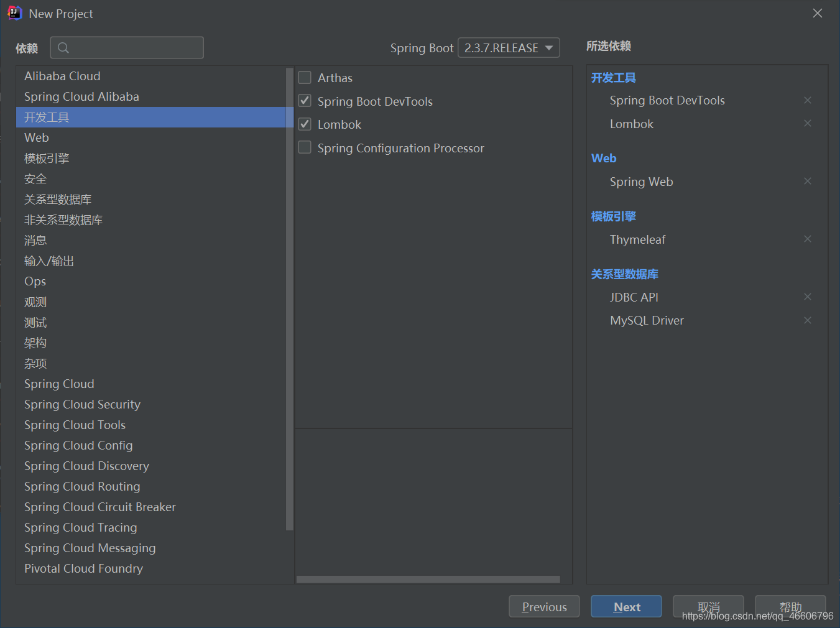Select the Ops category
This screenshot has width=840, height=628.
(x=150, y=281)
